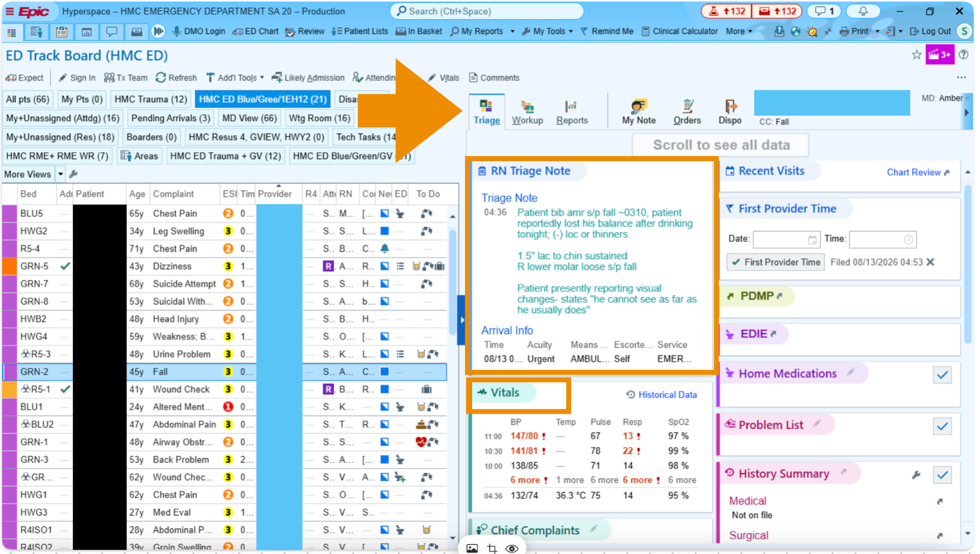Viewport: 980px width, 554px height.
Task: Click the Print button
Action: pyautogui.click(x=854, y=31)
